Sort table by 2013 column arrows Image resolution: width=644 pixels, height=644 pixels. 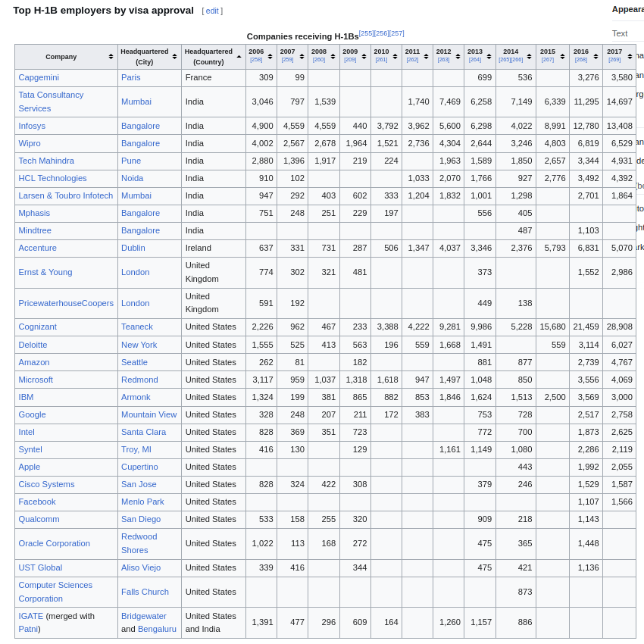(489, 57)
